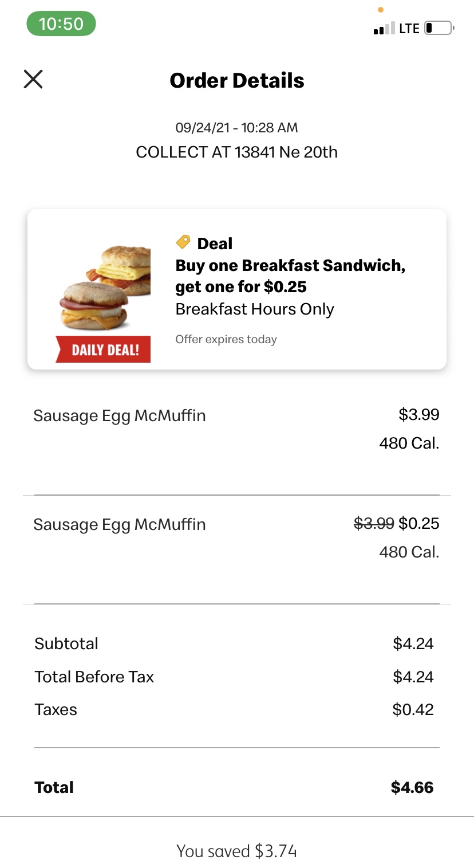Tap the crossed-out $3.99 price

click(374, 523)
